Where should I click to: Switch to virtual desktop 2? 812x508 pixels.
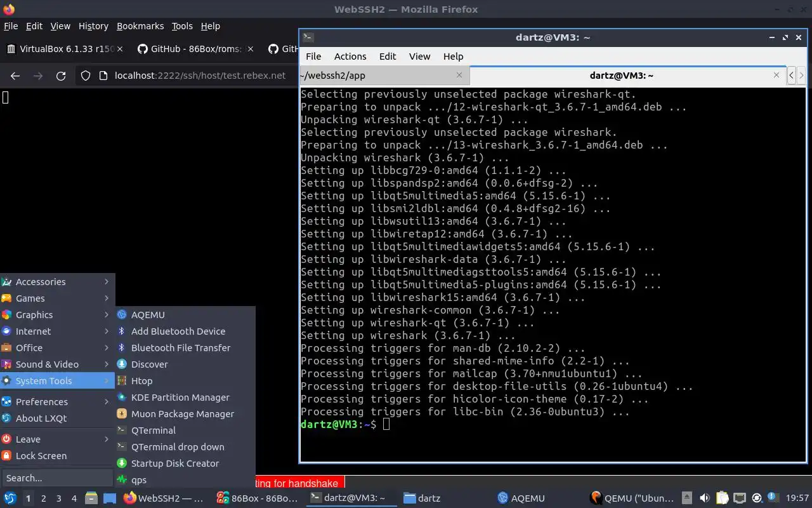coord(43,498)
